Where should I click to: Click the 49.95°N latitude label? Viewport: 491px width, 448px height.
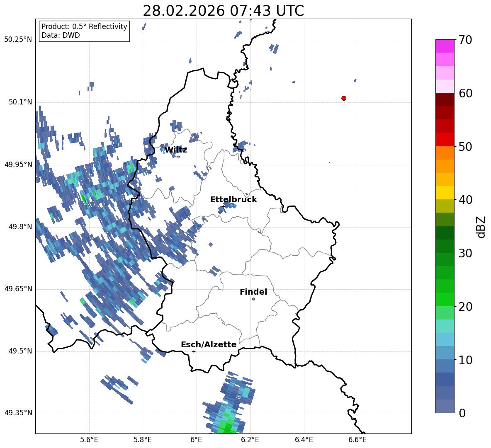pos(18,165)
